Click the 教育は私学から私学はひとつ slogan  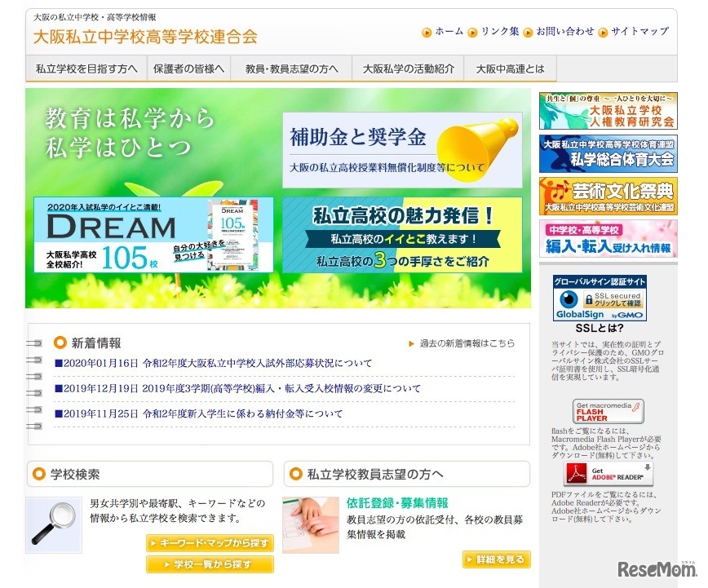point(130,132)
